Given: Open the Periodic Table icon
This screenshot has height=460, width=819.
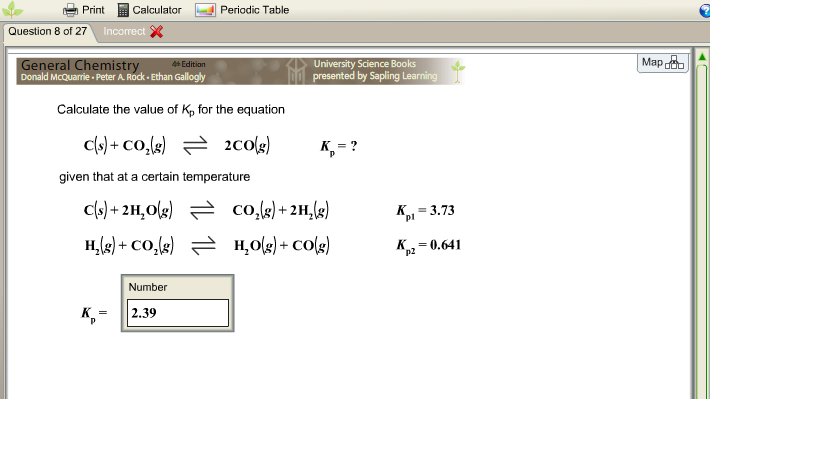Looking at the screenshot, I should tap(205, 10).
